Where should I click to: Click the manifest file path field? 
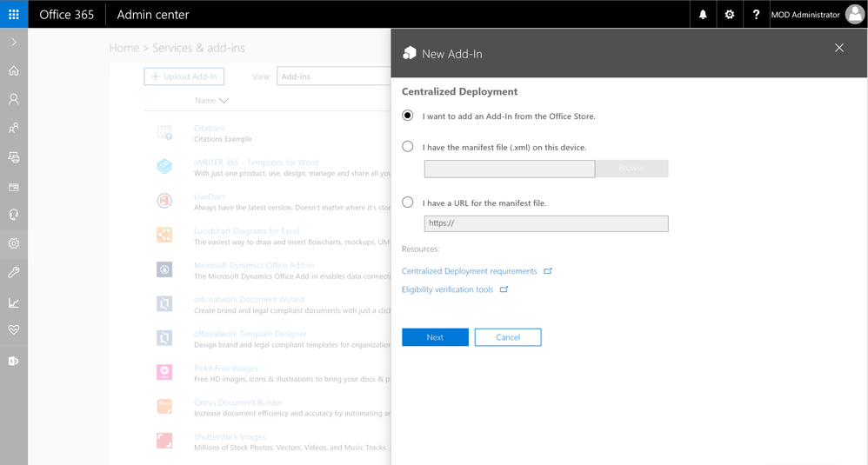coord(510,169)
